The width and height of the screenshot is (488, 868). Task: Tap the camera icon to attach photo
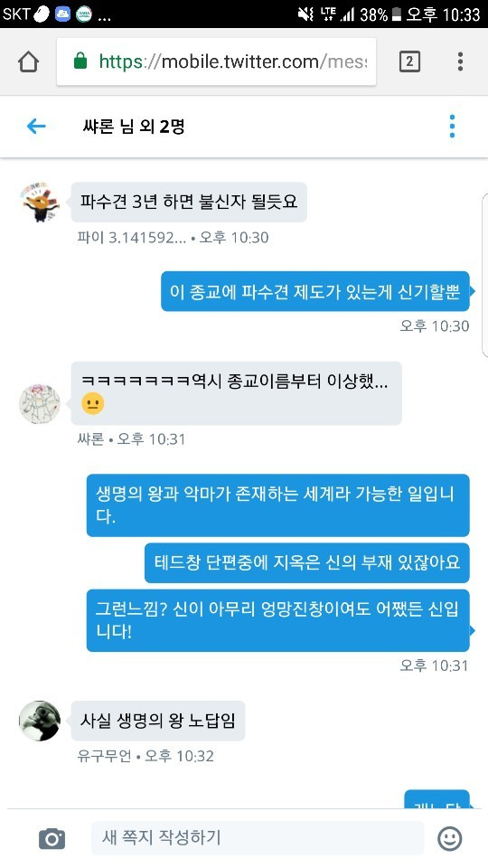(52, 839)
